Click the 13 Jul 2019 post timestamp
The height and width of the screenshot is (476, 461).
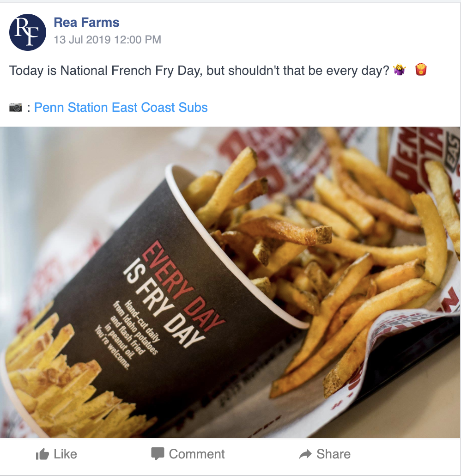108,40
